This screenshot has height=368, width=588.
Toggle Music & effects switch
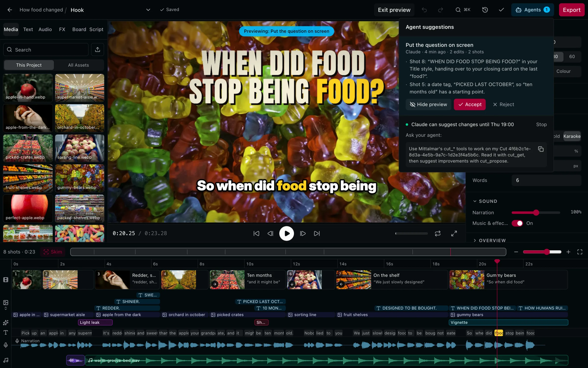point(517,223)
